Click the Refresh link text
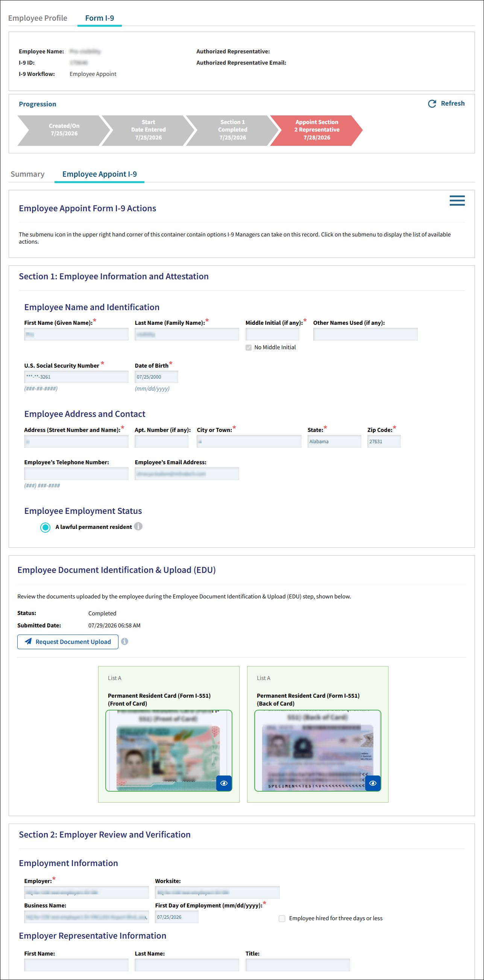This screenshot has height=980, width=484. 452,103
